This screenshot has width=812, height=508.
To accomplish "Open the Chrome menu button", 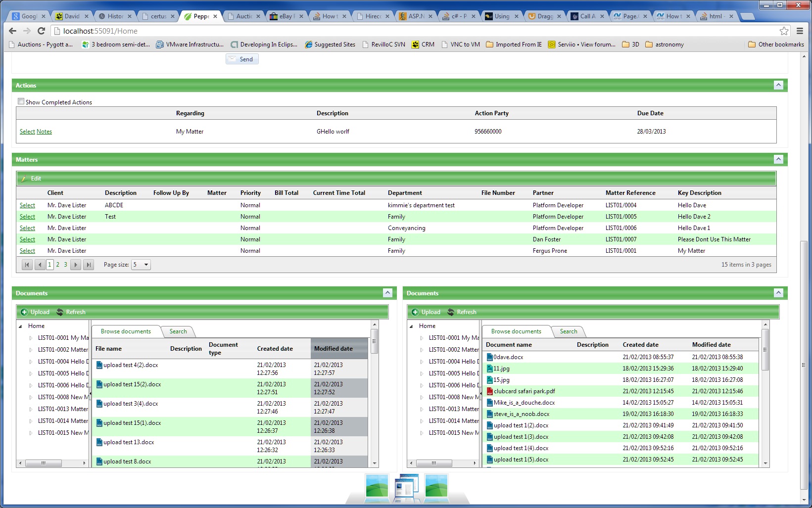I will coord(800,31).
